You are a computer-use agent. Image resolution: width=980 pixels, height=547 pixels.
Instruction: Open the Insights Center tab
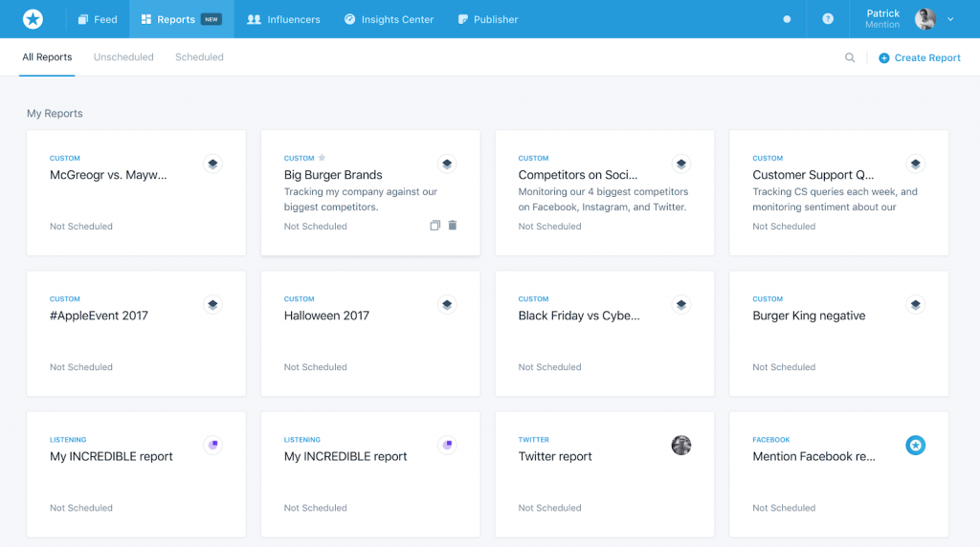tap(389, 19)
